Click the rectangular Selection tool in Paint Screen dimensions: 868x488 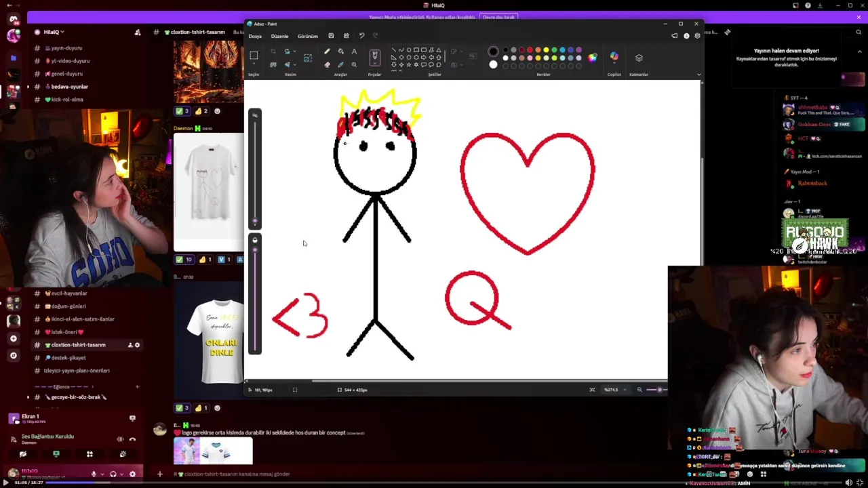[254, 56]
